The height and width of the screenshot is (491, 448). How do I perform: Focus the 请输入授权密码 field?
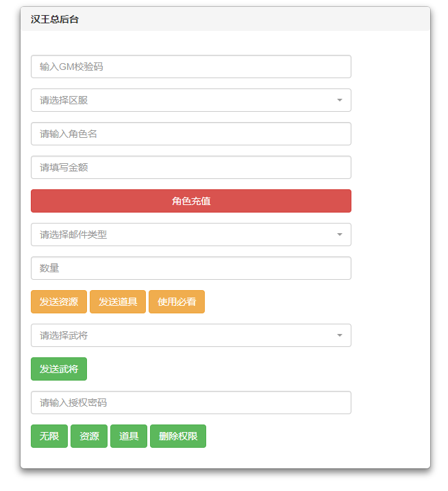(190, 403)
